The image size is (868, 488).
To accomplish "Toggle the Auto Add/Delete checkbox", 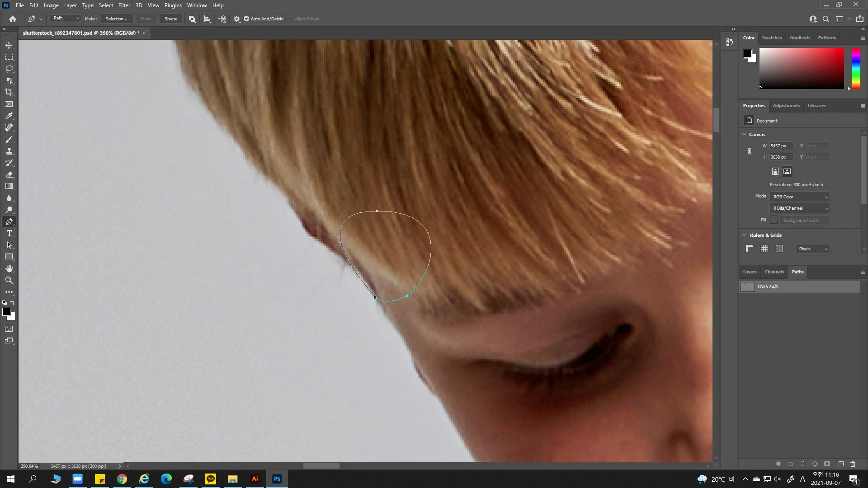I will (246, 19).
